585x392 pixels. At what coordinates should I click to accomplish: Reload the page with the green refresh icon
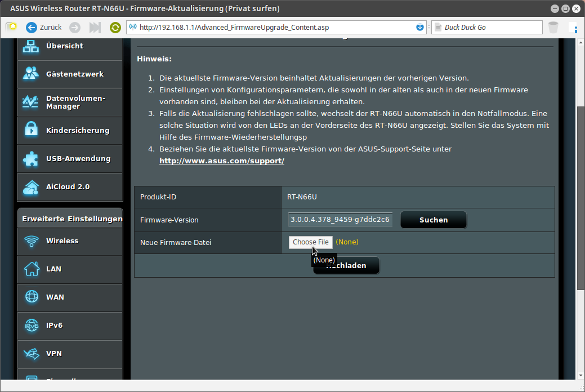click(x=115, y=27)
